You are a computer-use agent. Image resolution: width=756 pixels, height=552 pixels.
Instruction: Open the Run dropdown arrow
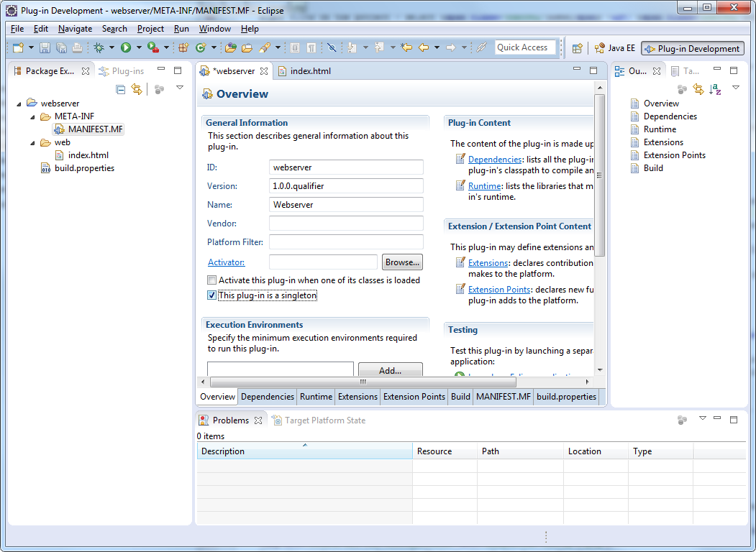[139, 47]
